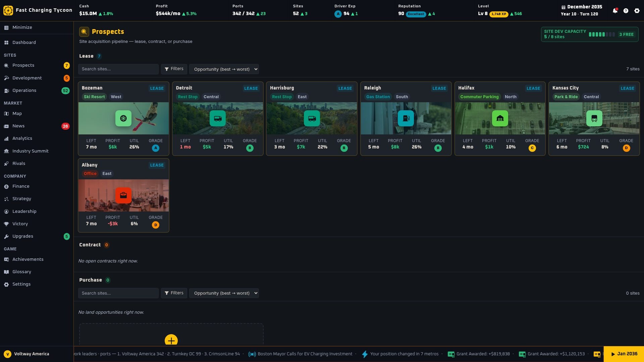The height and width of the screenshot is (362, 644).
Task: Click the Bozeman ski resort snowflake icon
Action: point(123,118)
